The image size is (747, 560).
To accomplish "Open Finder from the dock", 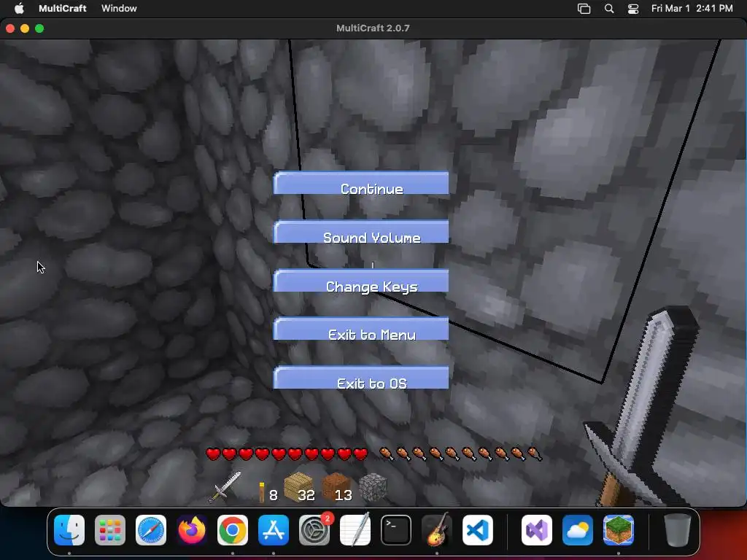I will point(69,530).
